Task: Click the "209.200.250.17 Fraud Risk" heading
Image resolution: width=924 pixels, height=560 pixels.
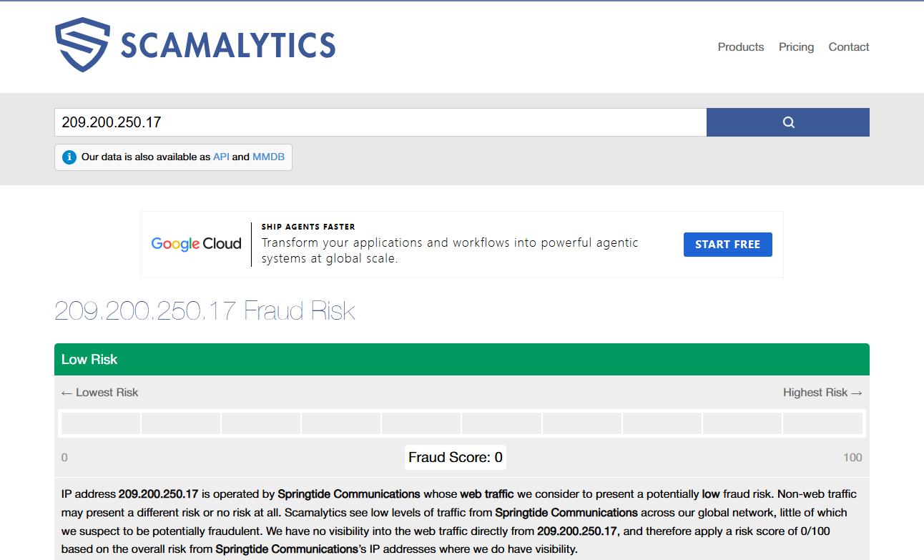Action: (x=205, y=311)
